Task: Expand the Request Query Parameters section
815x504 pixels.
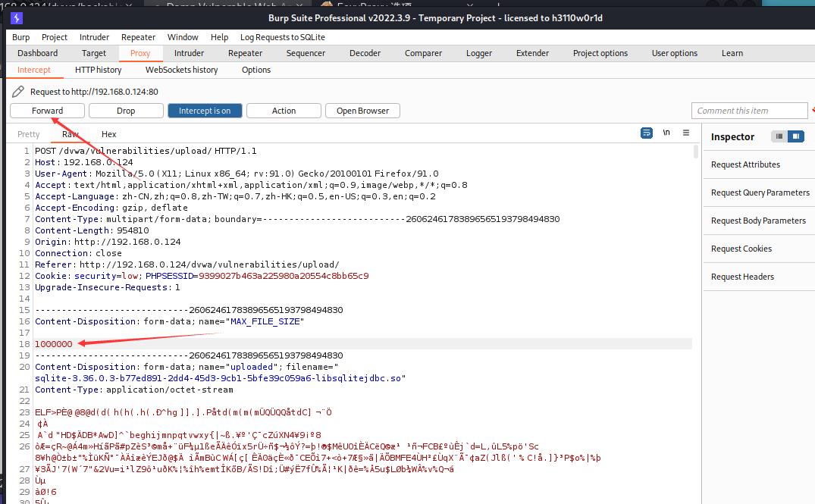Action: point(760,193)
